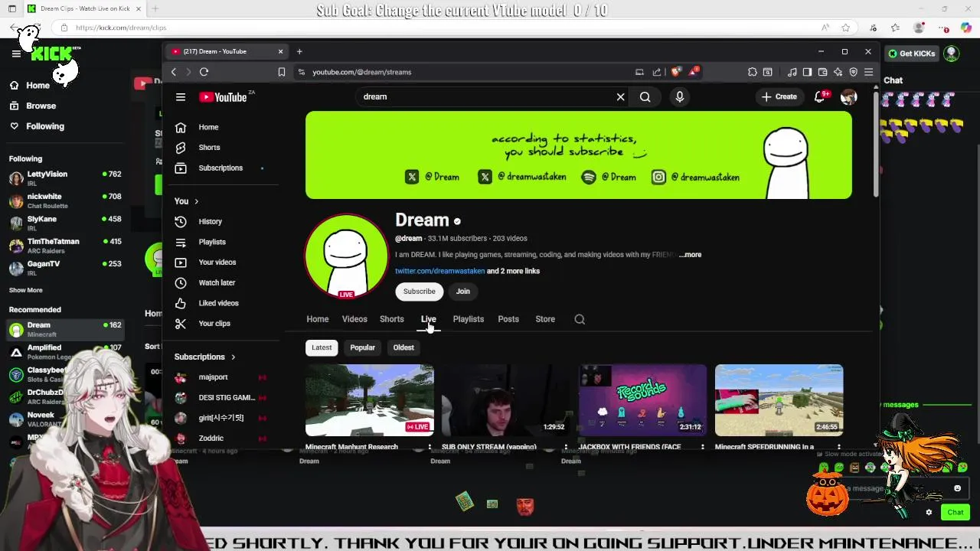The height and width of the screenshot is (551, 980).
Task: Open Minecraft SPEEDRUNNING video thumbnail
Action: click(x=779, y=400)
